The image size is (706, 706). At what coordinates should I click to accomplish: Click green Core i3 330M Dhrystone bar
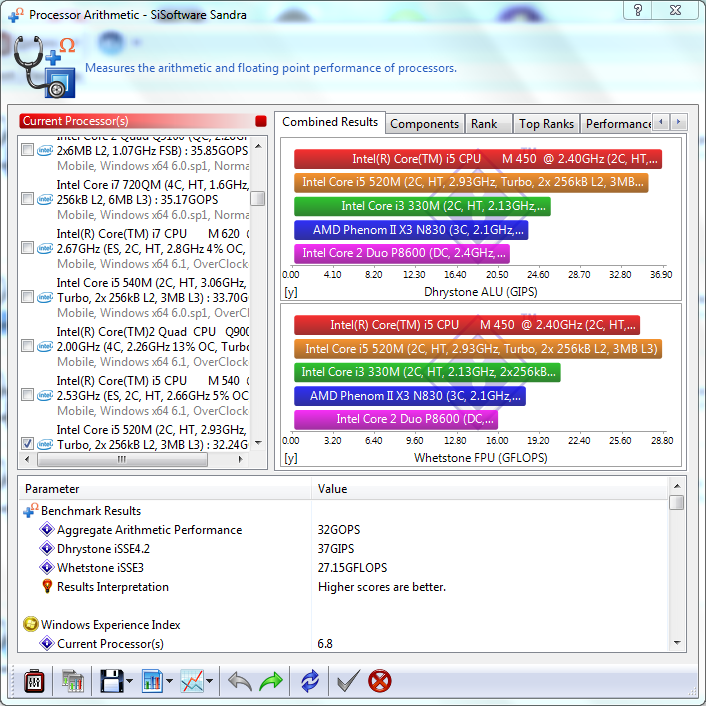422,206
